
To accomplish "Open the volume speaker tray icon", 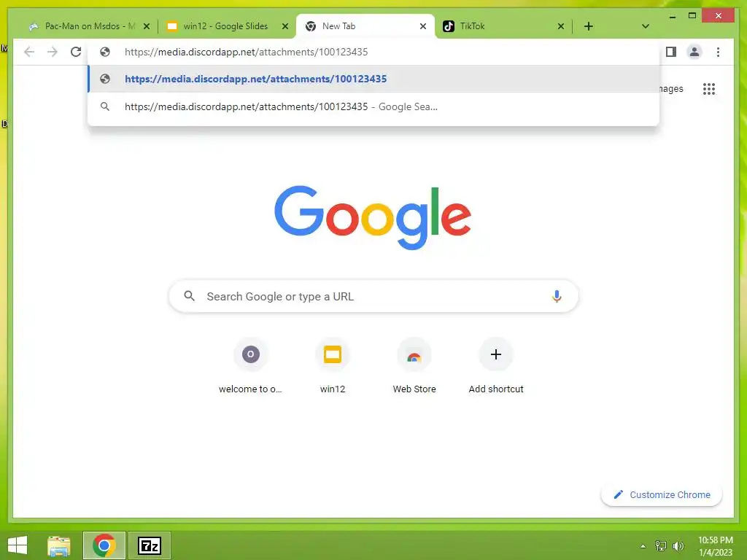I will tap(678, 545).
